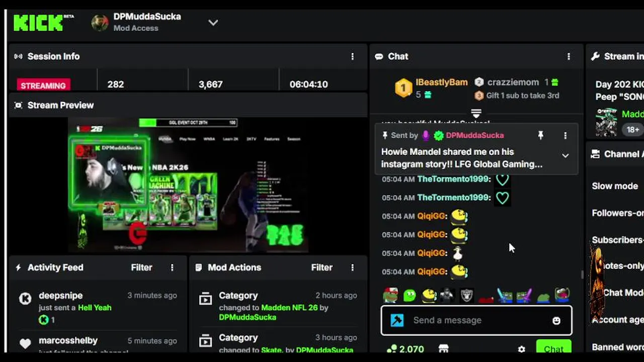
Task: Open the emoji picker in the message box
Action: click(x=556, y=321)
